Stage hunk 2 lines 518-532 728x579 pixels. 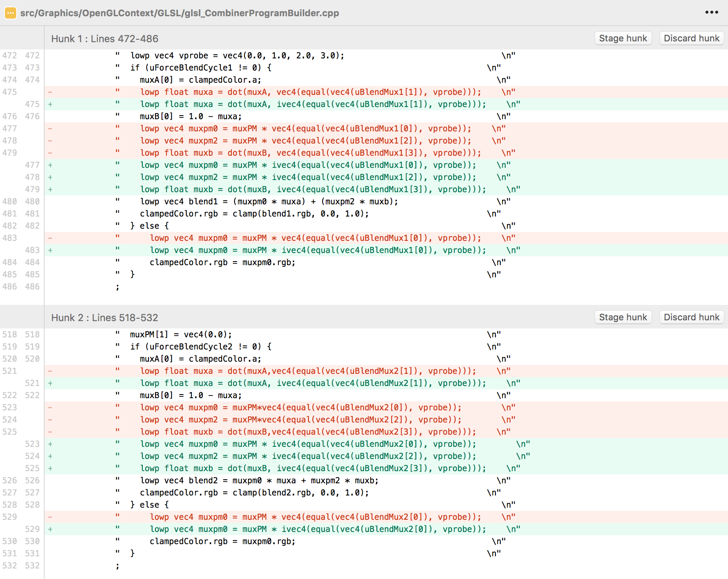pyautogui.click(x=623, y=317)
